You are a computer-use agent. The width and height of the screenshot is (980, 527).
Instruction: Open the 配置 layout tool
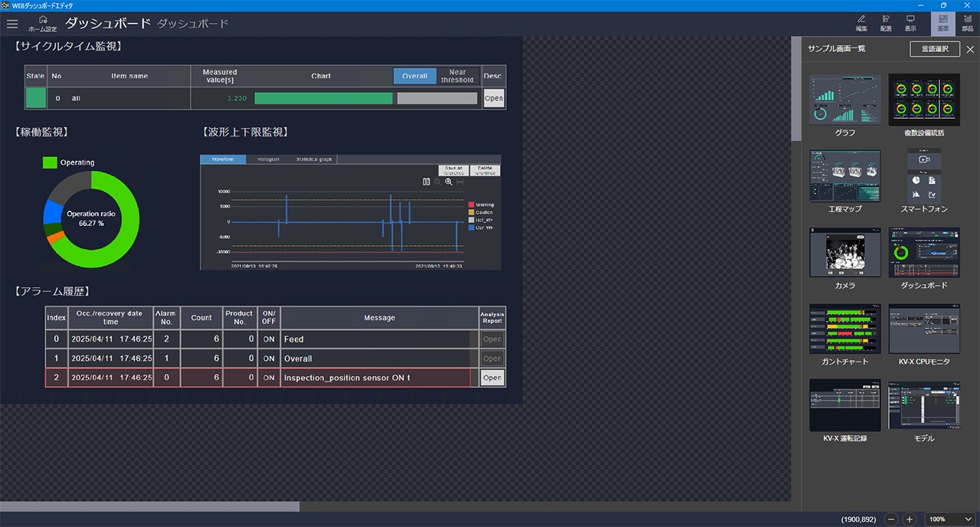click(886, 22)
